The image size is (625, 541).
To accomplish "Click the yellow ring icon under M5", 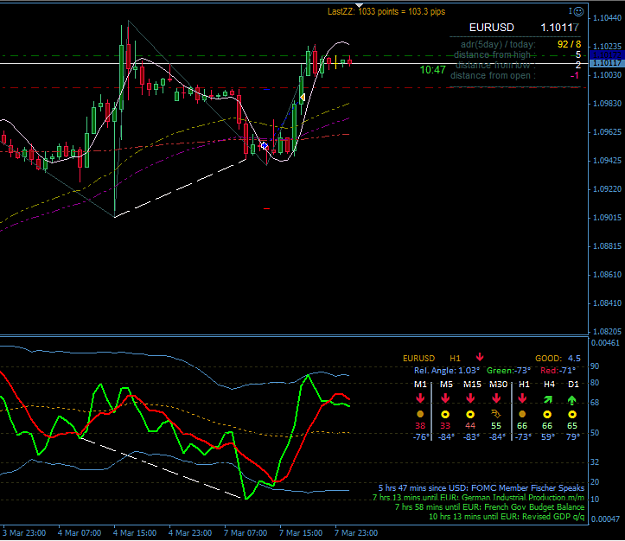I will tap(445, 414).
